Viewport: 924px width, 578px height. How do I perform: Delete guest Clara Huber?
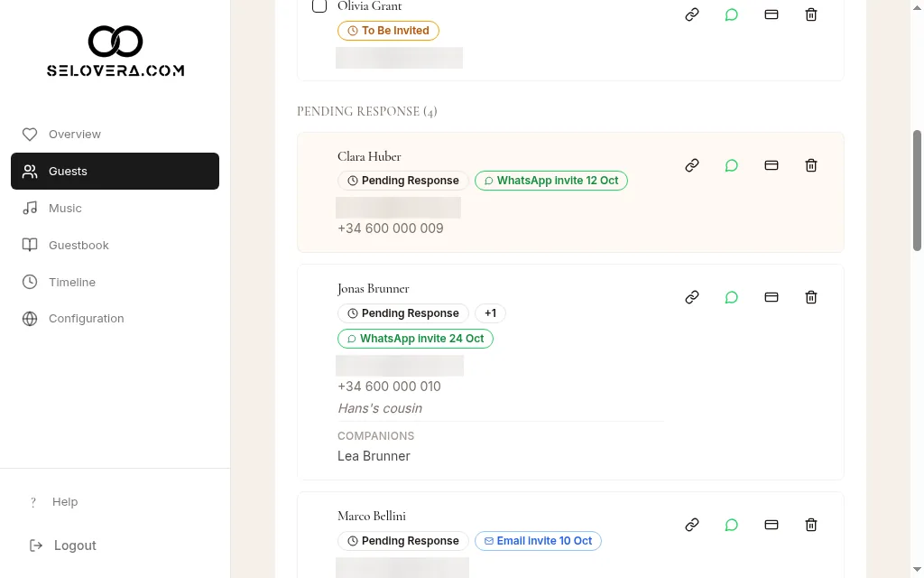pyautogui.click(x=811, y=165)
